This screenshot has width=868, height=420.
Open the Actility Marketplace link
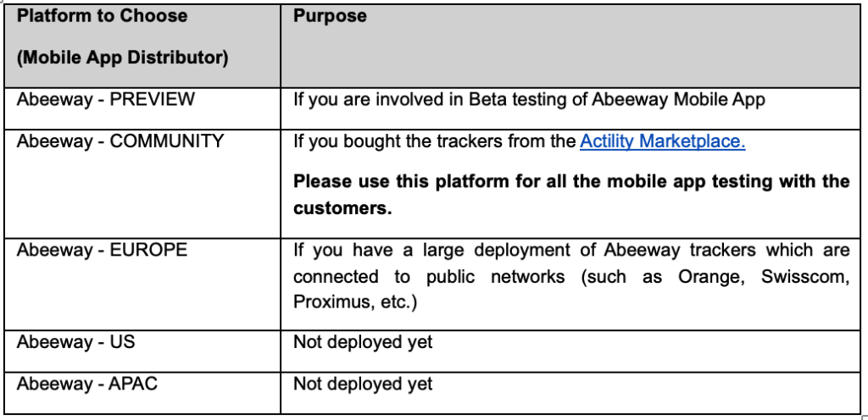click(662, 141)
